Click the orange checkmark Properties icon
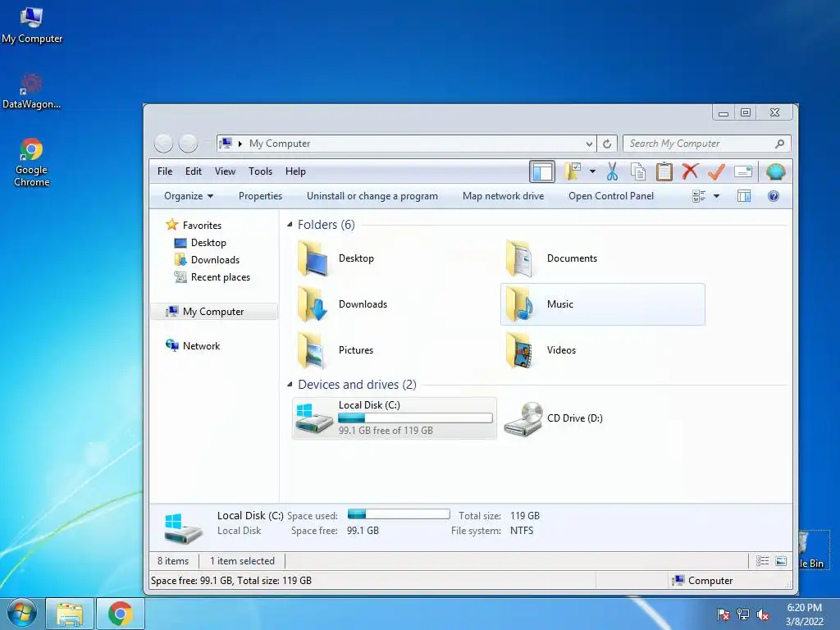 point(716,171)
